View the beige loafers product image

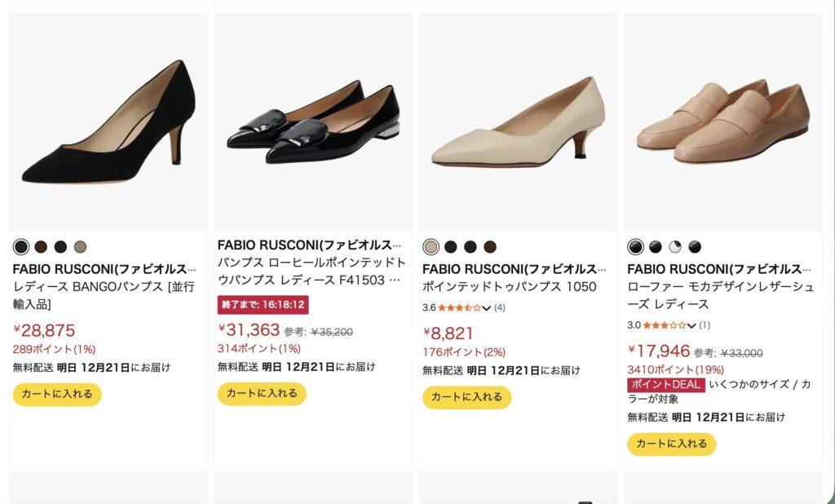(722, 122)
